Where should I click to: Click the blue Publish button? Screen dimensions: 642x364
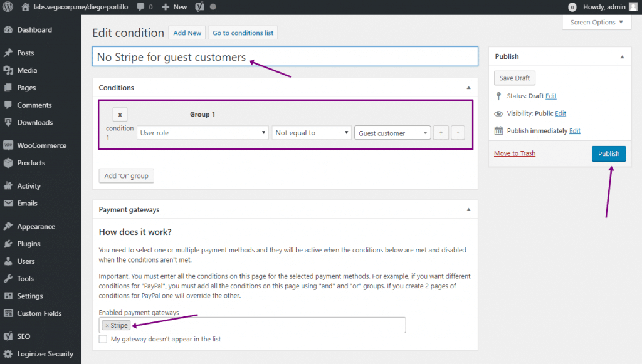click(x=608, y=153)
